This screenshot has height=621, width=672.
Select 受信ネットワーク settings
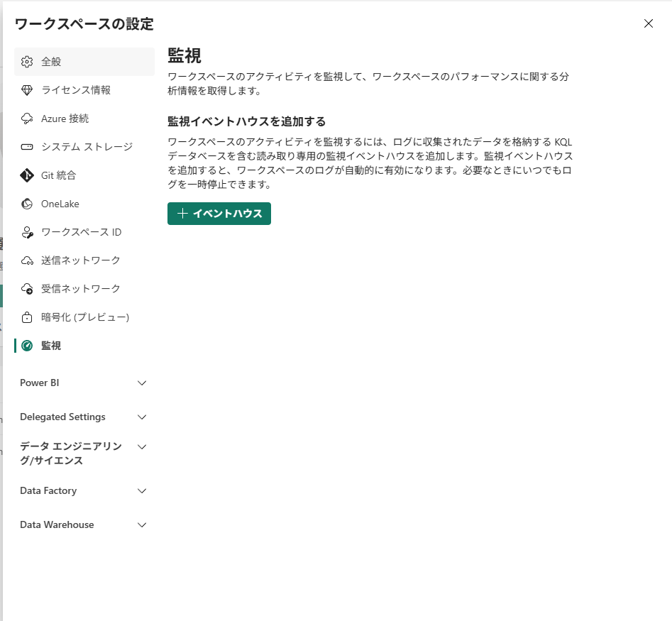coord(84,289)
